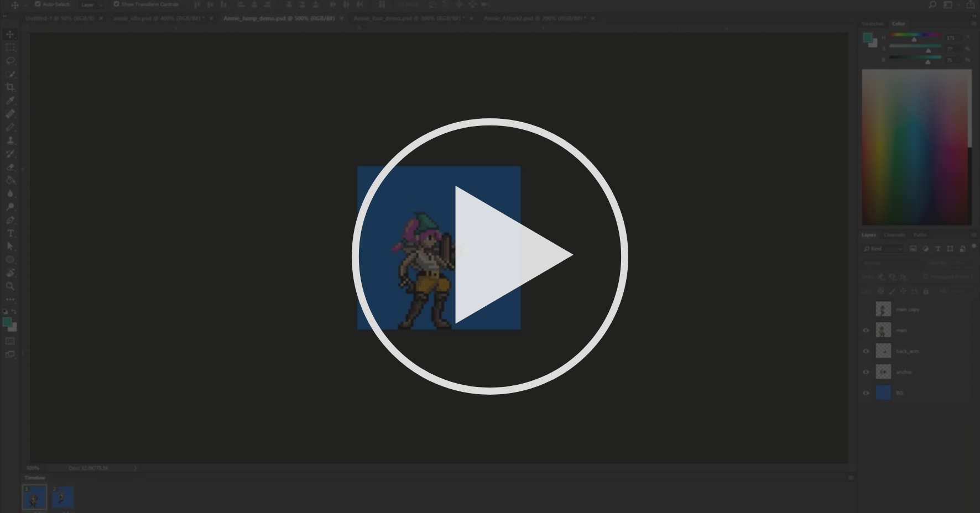
Task: Select the Zoom tool
Action: 10,286
